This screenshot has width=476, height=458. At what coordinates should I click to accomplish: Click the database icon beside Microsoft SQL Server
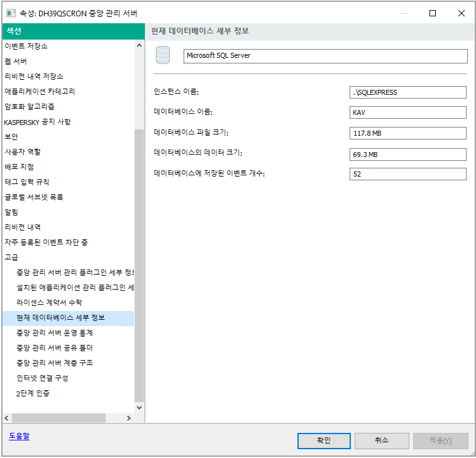[163, 56]
